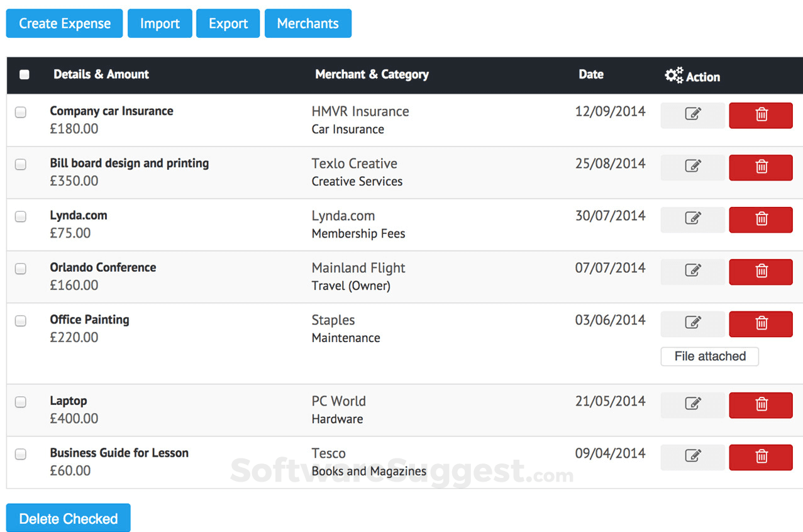Delete the Lynda.com expense entry

tap(761, 219)
